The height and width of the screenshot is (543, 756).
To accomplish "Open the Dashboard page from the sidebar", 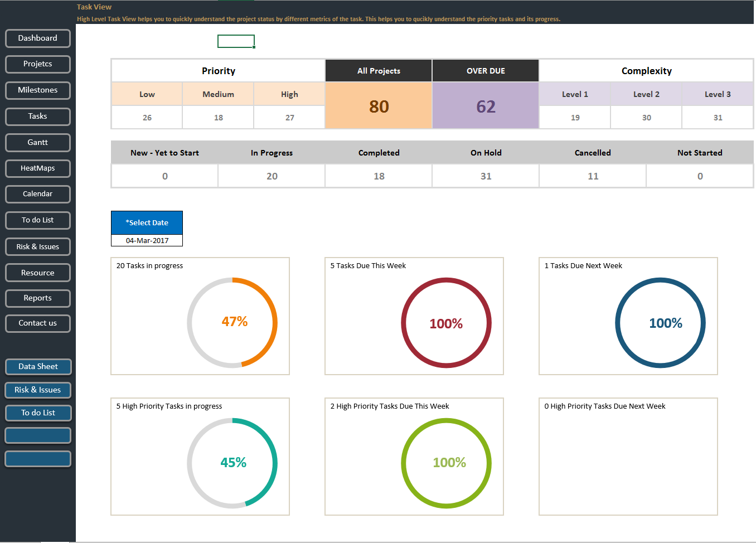I will pos(37,38).
